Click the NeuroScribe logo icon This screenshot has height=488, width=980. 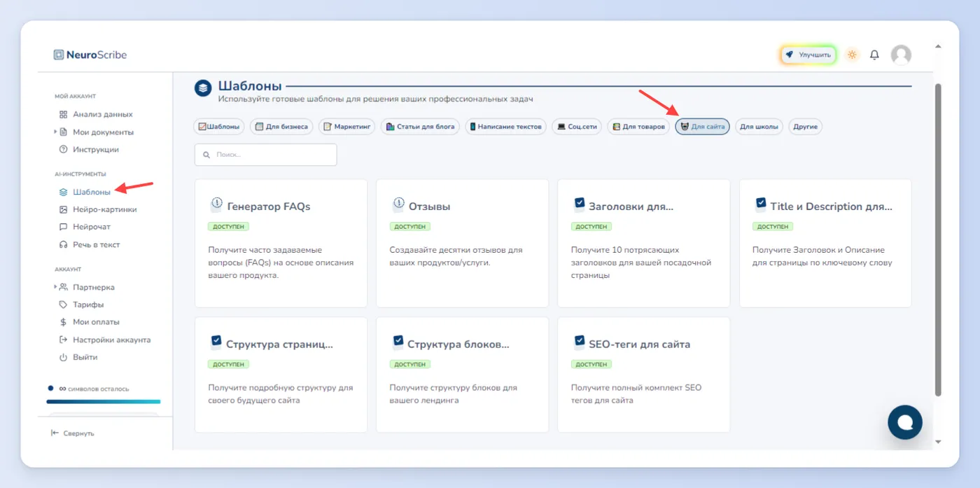coord(59,55)
